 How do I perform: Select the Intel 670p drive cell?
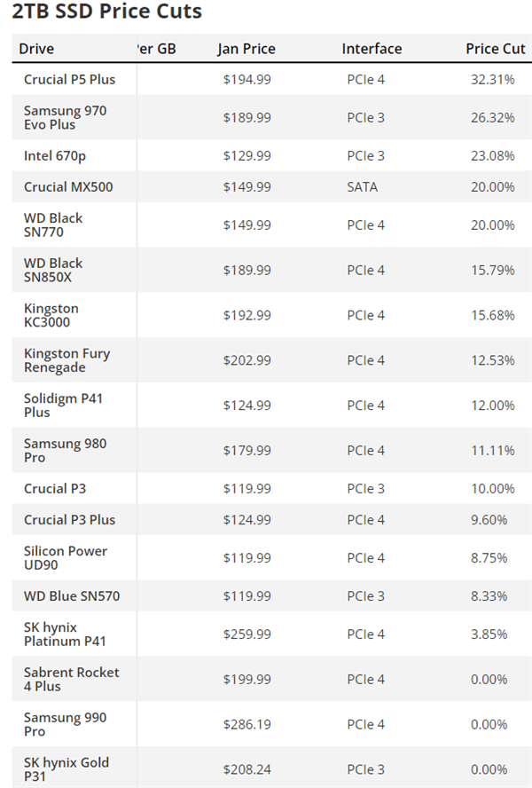(x=54, y=156)
